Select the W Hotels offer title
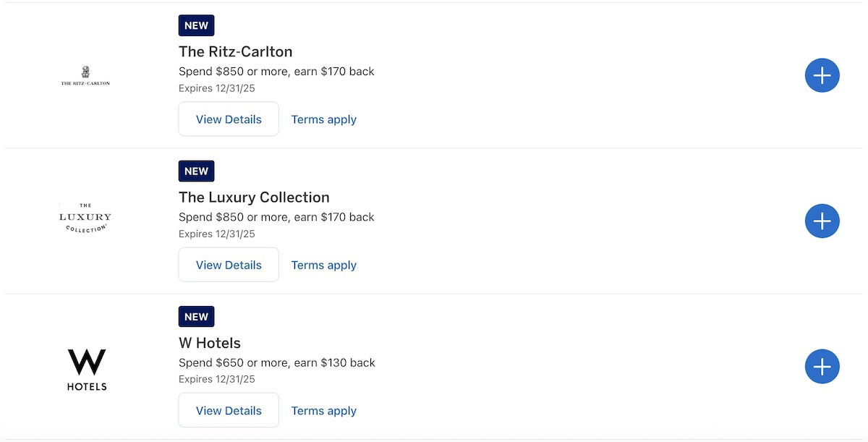Viewport: 868px width, 442px height. coord(210,343)
